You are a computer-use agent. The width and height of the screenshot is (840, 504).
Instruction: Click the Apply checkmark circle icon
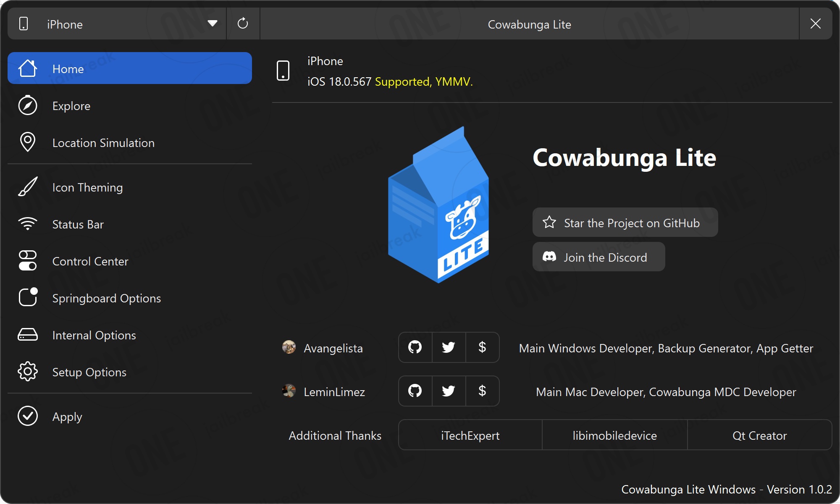[28, 416]
